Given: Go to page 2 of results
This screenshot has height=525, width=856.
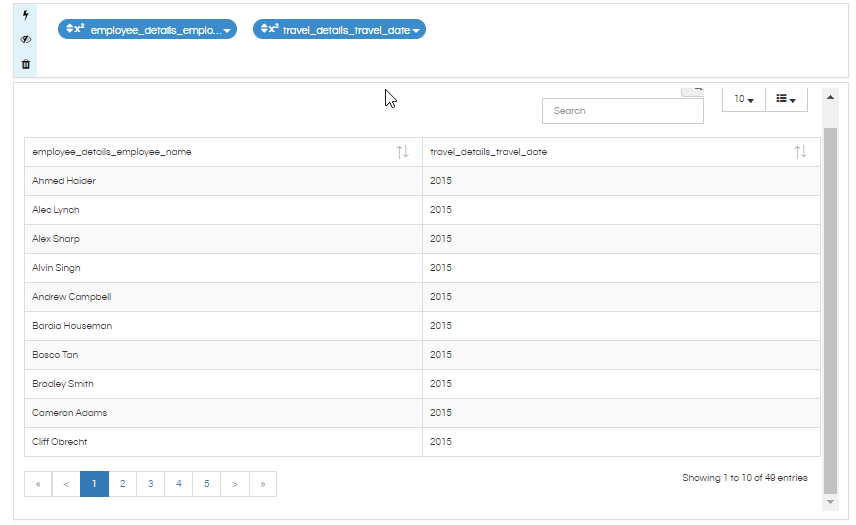Looking at the screenshot, I should (x=122, y=484).
